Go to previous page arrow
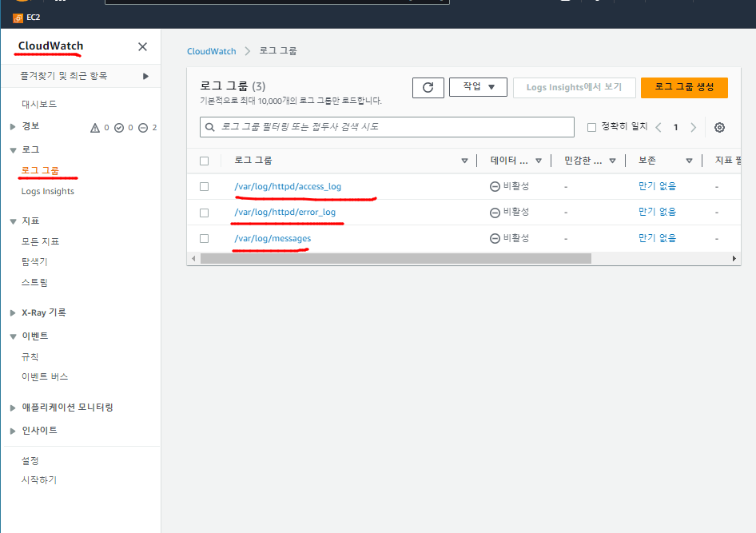 pos(659,127)
